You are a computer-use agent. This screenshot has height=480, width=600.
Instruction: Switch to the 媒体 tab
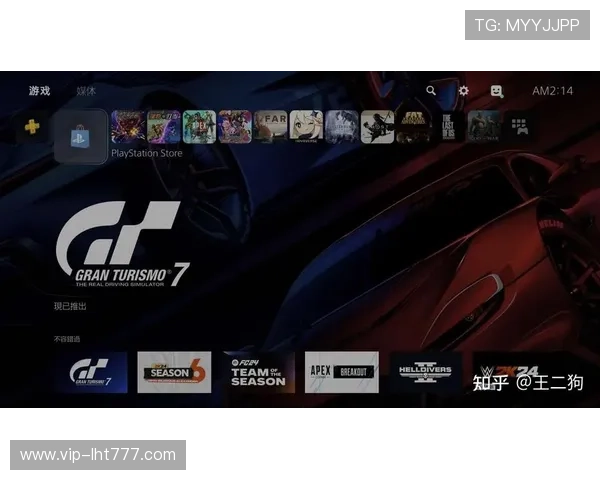click(86, 91)
